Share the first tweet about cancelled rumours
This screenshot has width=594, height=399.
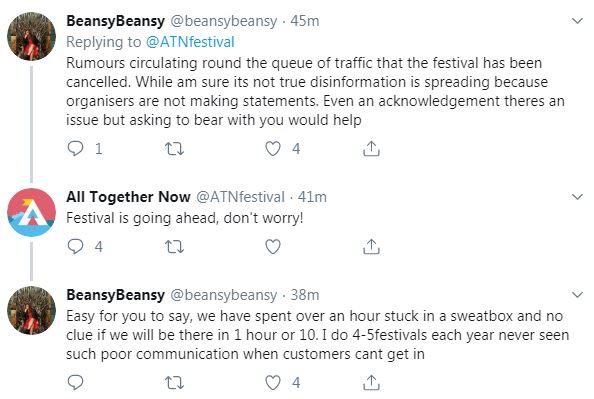tap(371, 149)
